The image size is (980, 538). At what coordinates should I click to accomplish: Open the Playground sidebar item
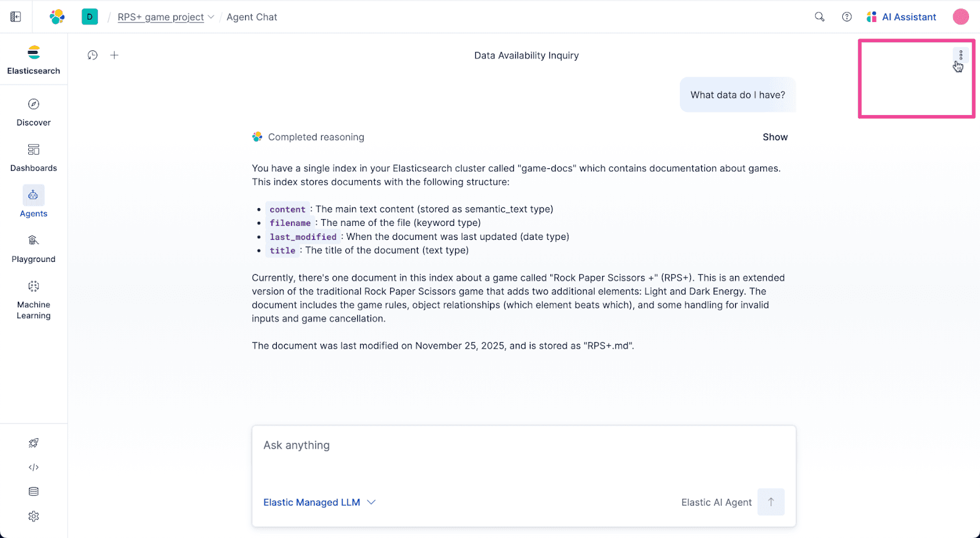(34, 248)
